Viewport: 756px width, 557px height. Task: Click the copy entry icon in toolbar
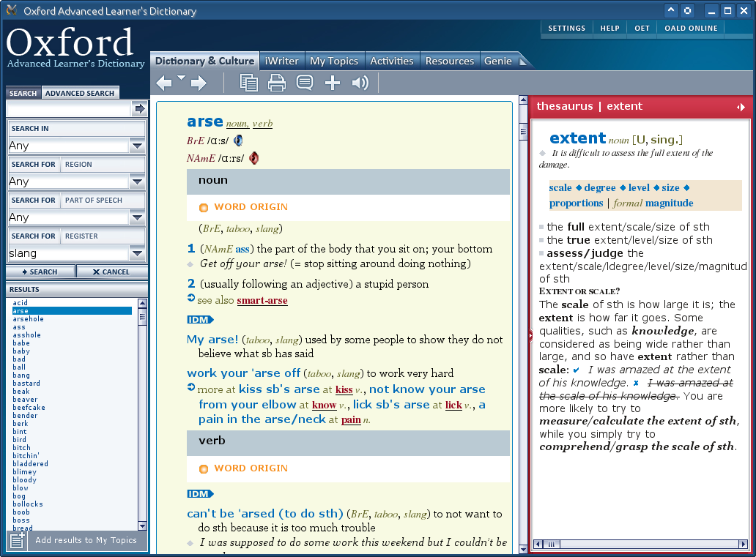click(249, 83)
